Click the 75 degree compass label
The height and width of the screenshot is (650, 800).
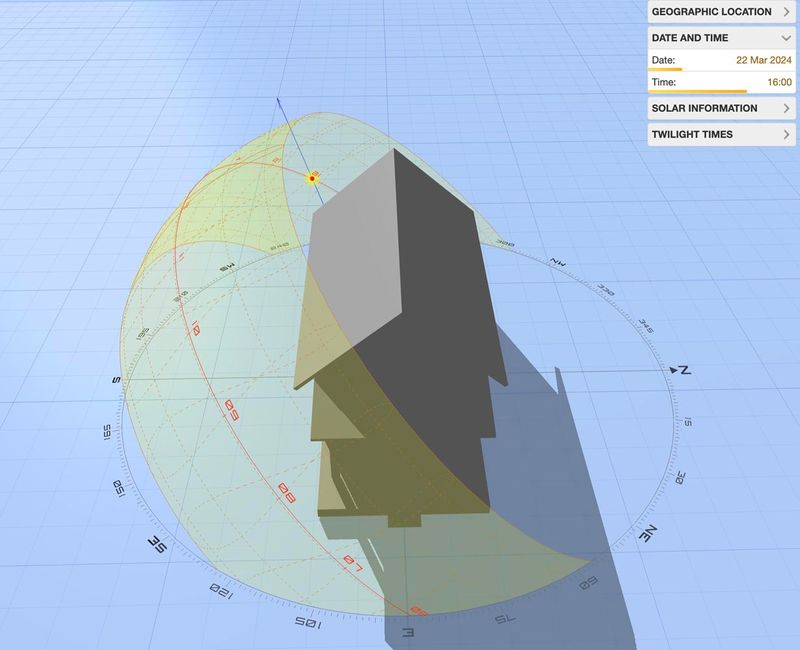pyautogui.click(x=504, y=618)
